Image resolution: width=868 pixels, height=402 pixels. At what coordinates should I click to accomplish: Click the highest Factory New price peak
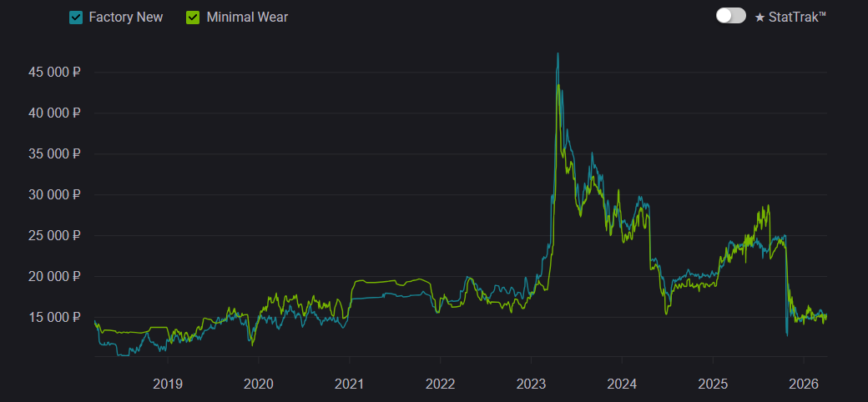tap(558, 54)
